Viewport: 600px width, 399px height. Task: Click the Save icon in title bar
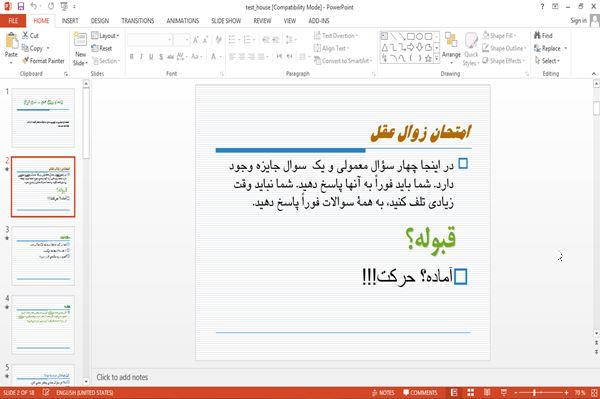pyautogui.click(x=21, y=7)
